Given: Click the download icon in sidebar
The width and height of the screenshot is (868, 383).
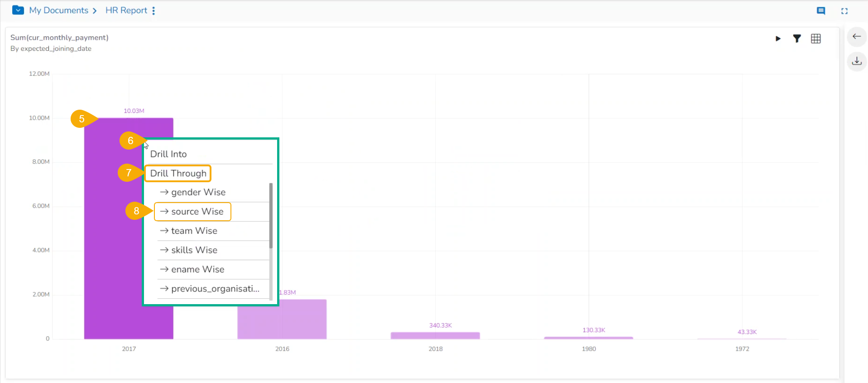Looking at the screenshot, I should click(856, 61).
